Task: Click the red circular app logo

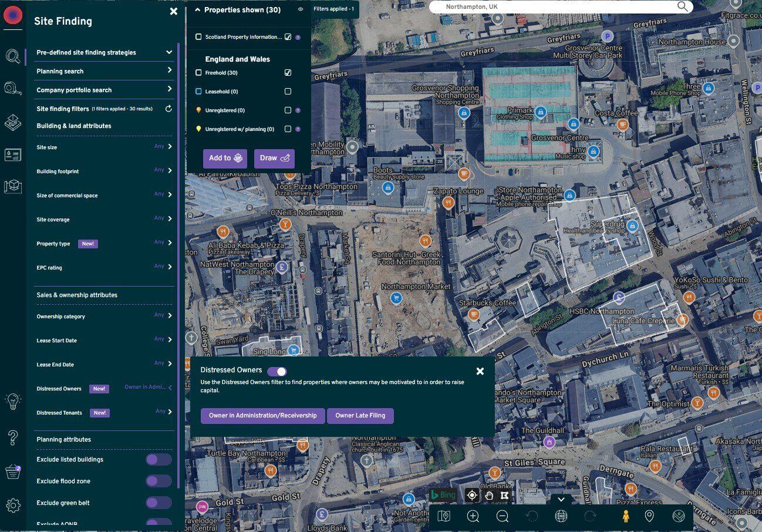Action: (13, 15)
